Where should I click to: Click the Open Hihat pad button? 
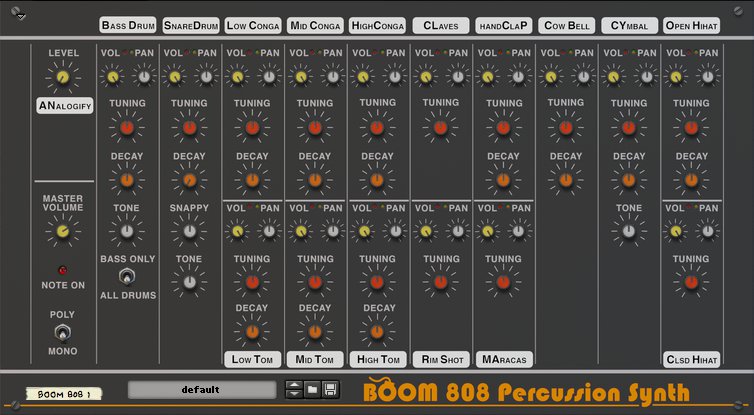click(x=692, y=25)
